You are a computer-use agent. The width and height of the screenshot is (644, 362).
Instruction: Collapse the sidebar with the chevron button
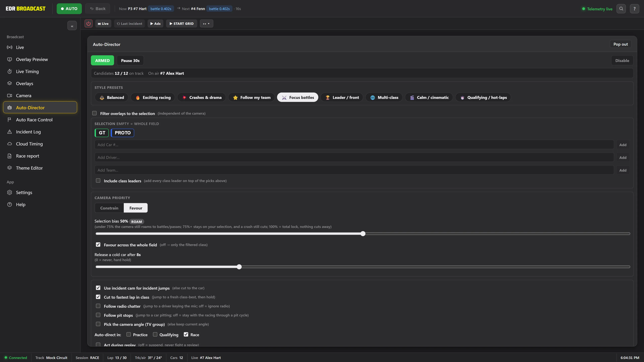coord(72,26)
